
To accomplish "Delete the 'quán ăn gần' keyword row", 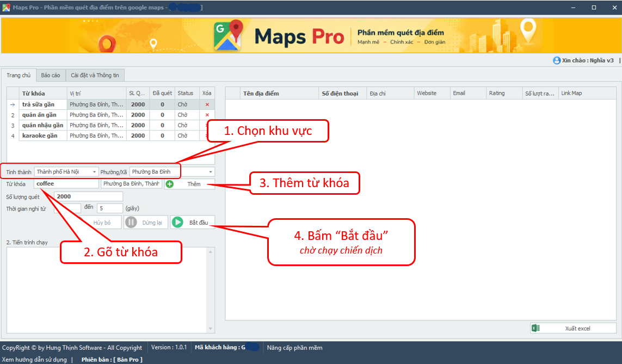I will (x=207, y=115).
